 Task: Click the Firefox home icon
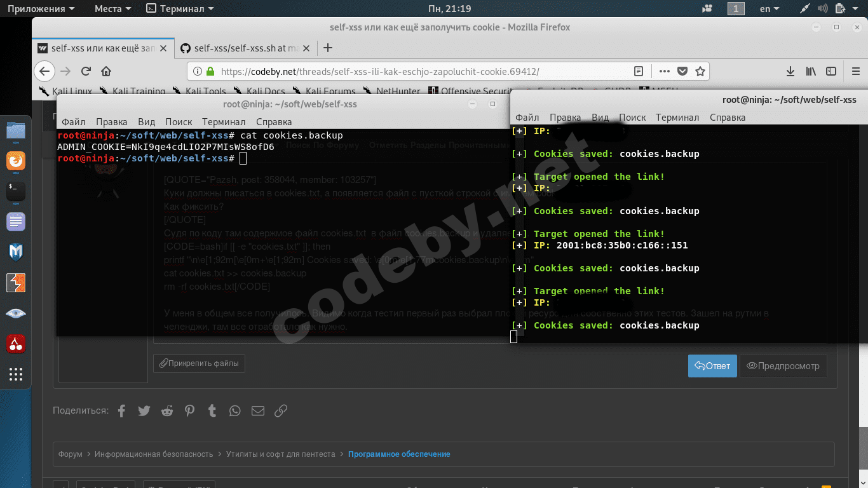click(x=106, y=71)
